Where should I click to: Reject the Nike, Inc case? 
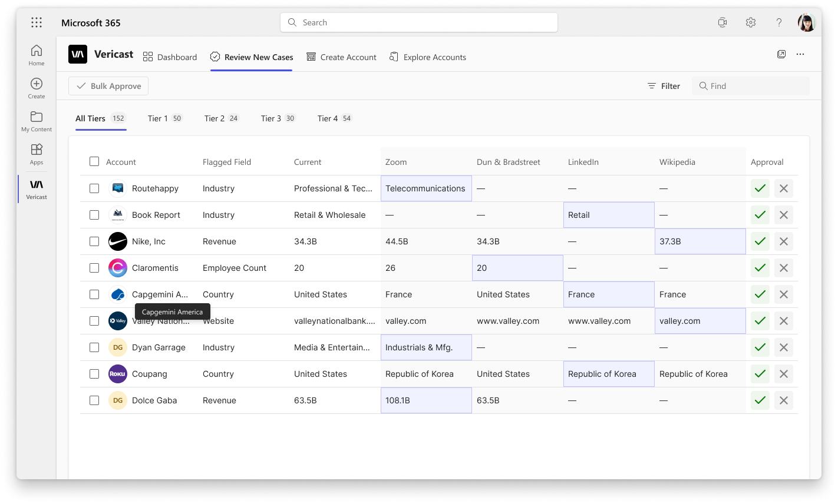click(784, 241)
